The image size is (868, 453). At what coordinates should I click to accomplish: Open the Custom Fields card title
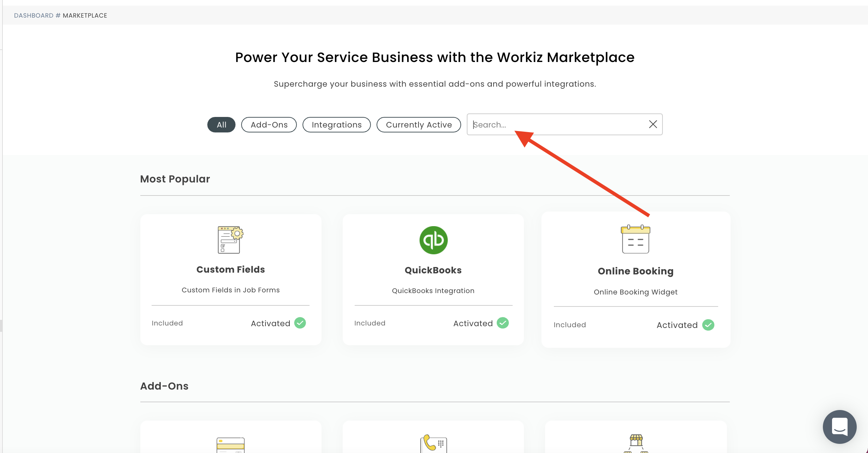tap(231, 269)
